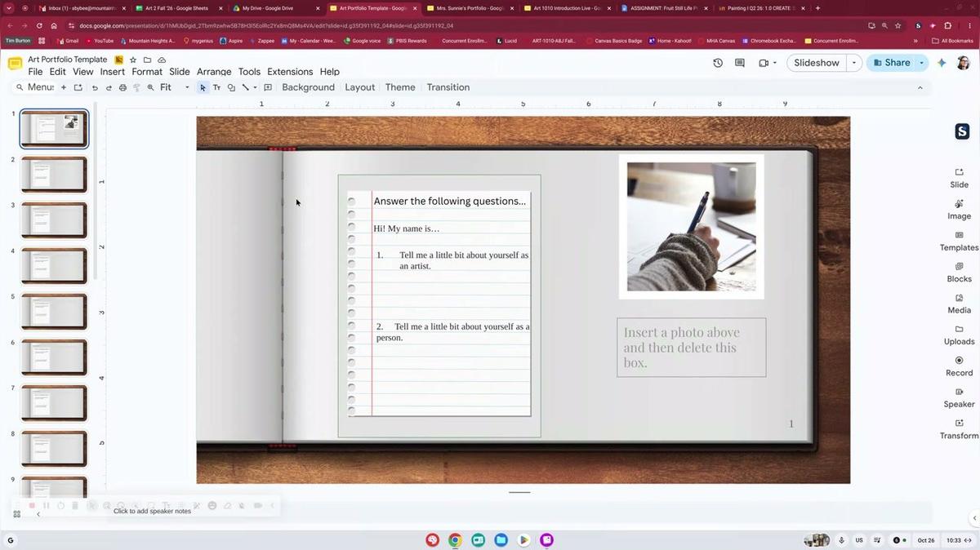Open the Extensions menu
This screenshot has height=550, width=980.
point(290,72)
